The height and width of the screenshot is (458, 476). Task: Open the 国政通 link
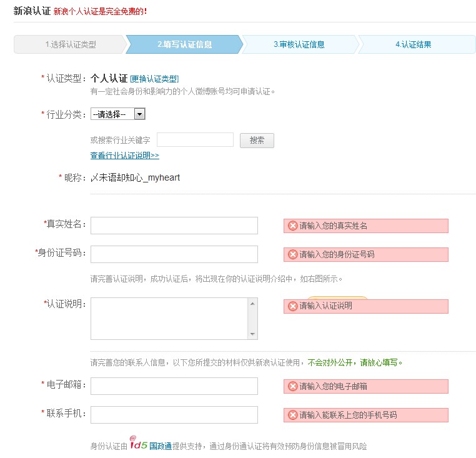pyautogui.click(x=161, y=446)
